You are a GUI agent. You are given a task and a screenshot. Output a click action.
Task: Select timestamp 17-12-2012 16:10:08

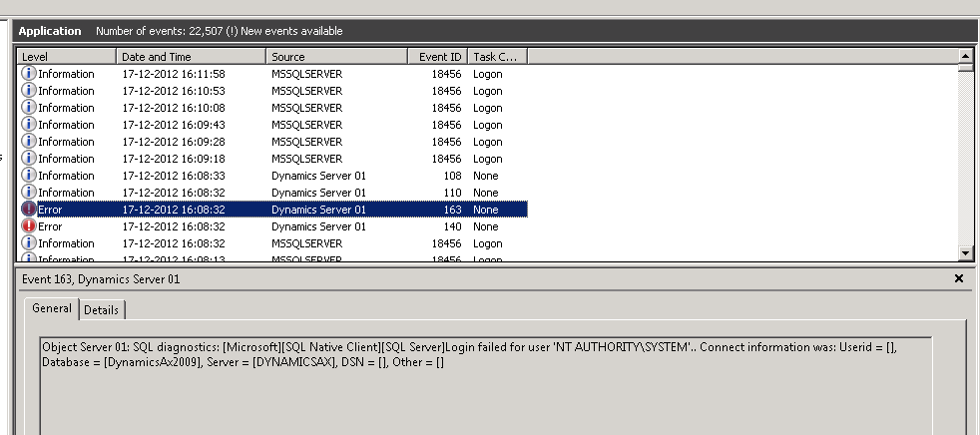tap(173, 108)
